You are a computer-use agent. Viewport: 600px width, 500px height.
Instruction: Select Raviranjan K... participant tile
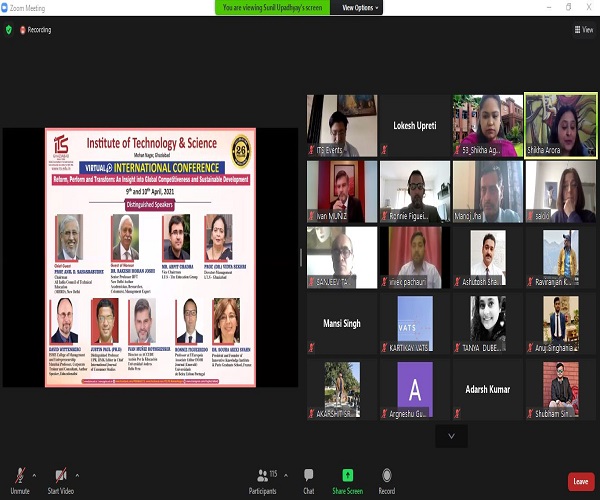click(561, 257)
